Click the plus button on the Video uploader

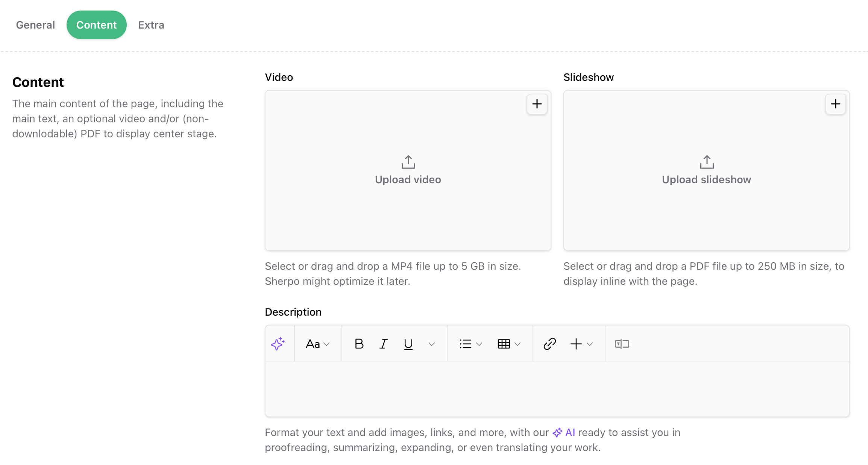[537, 104]
